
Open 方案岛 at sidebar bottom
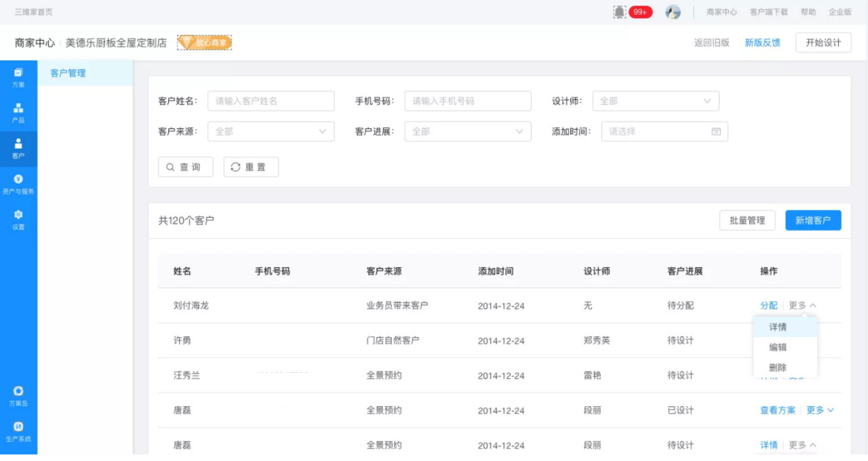18,396
